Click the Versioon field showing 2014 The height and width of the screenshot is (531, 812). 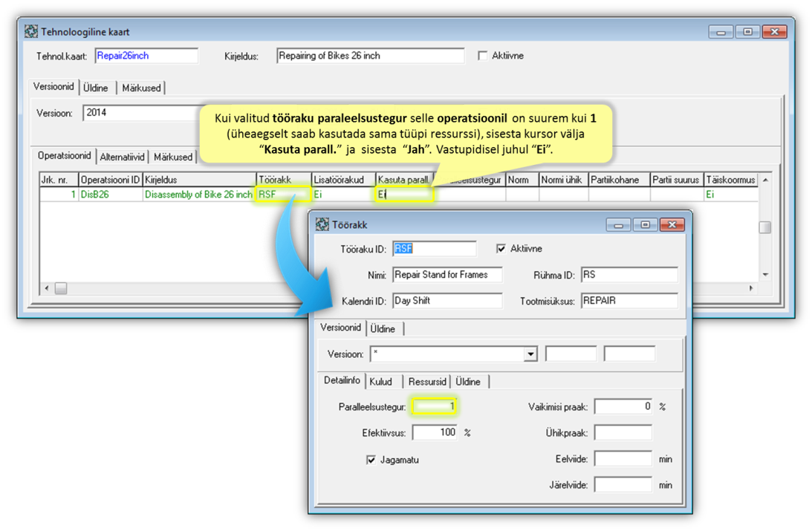143,113
